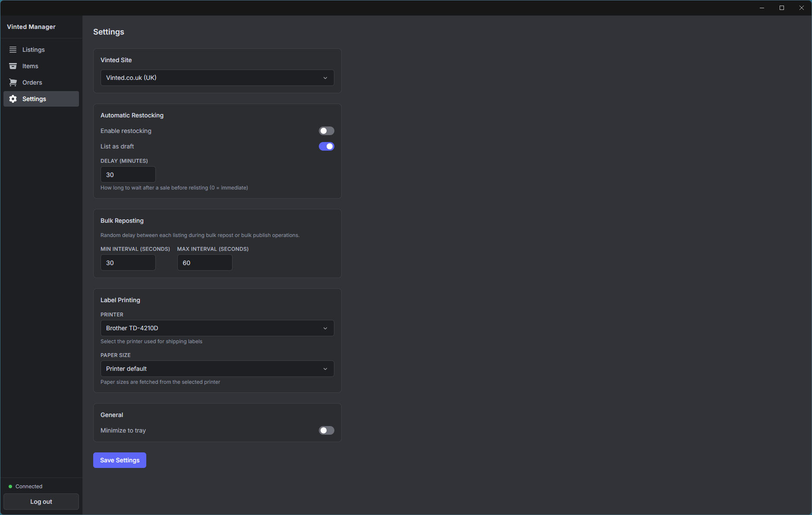Click the shopping cart Orders icon

pos(13,82)
